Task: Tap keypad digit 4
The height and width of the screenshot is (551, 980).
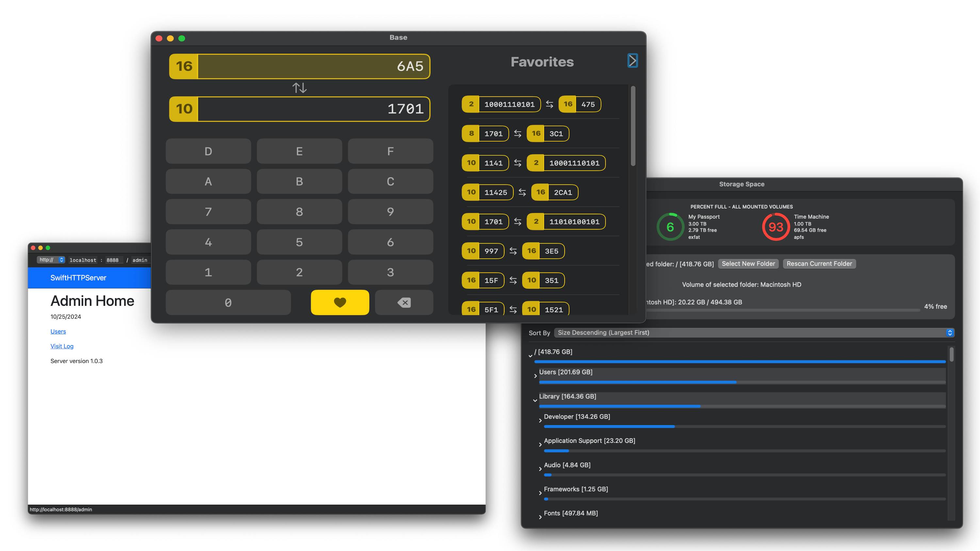Action: 208,242
